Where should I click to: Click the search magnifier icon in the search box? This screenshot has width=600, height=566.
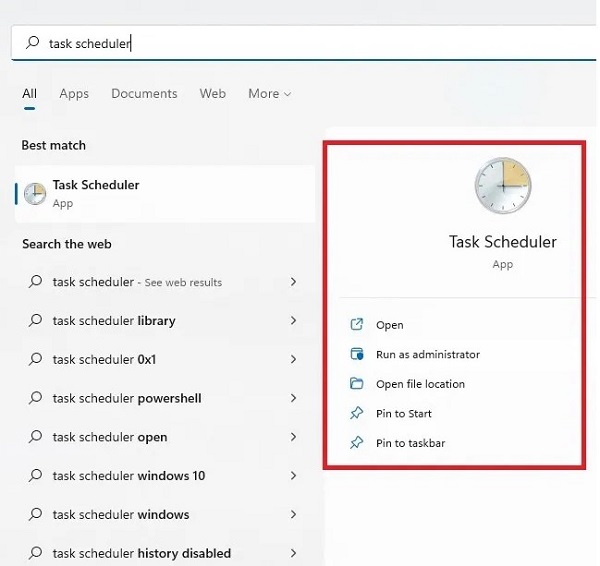point(33,42)
